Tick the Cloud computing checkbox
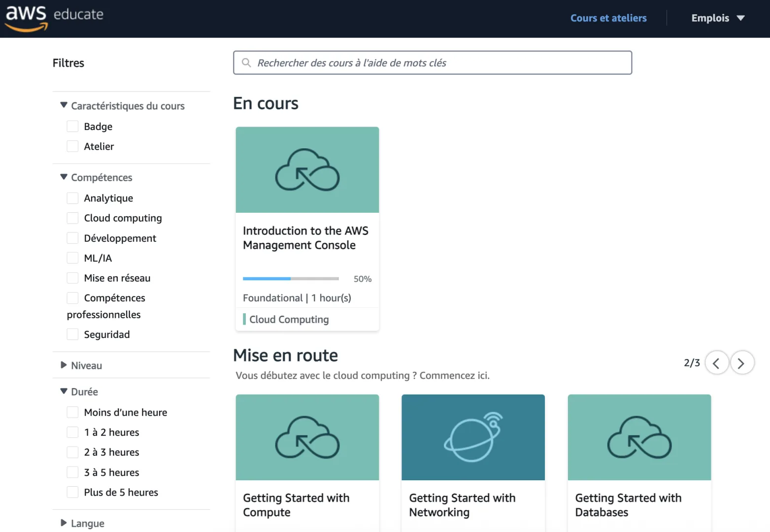Image resolution: width=770 pixels, height=532 pixels. [x=72, y=218]
